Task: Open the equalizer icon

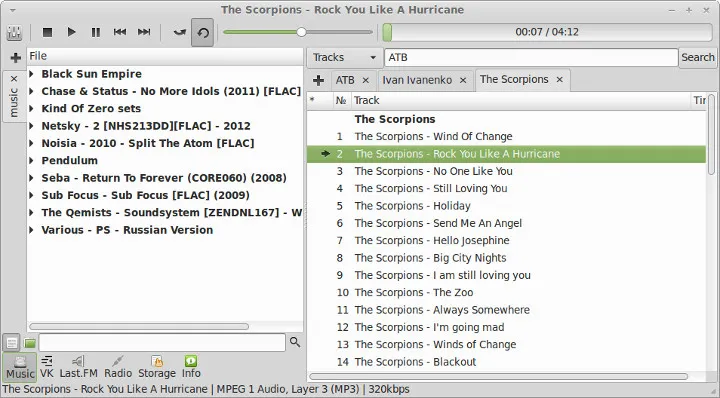Action: pos(14,33)
